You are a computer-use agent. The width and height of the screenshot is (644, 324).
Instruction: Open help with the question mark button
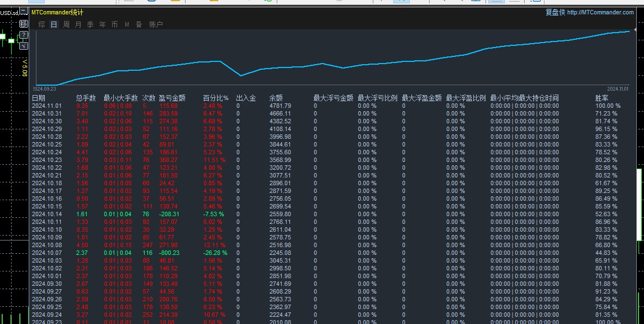pyautogui.click(x=24, y=35)
